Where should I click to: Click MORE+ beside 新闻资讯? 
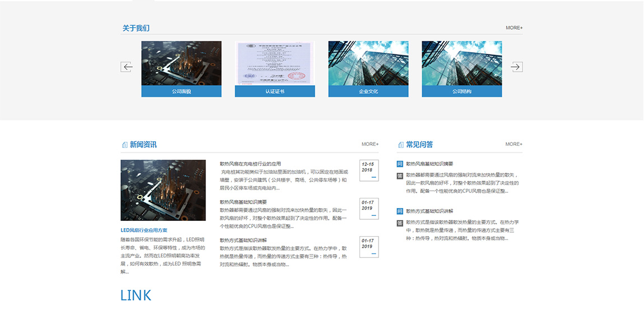(x=370, y=144)
